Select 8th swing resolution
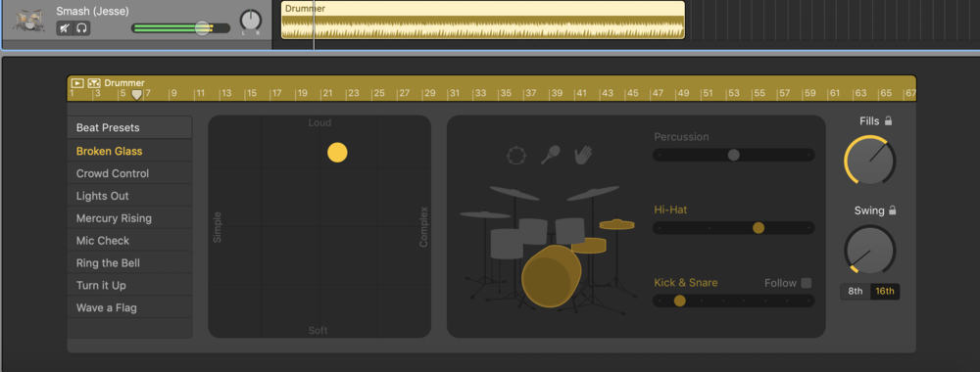980x372 pixels. (x=855, y=292)
